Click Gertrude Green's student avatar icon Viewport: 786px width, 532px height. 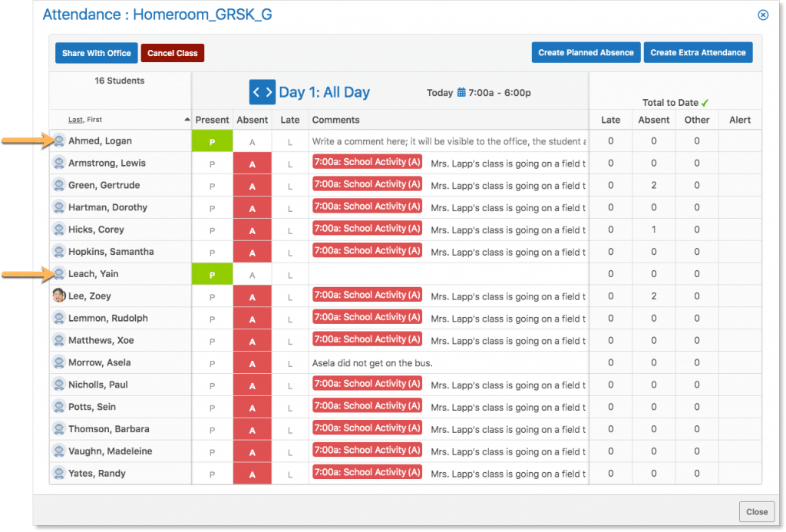click(59, 185)
